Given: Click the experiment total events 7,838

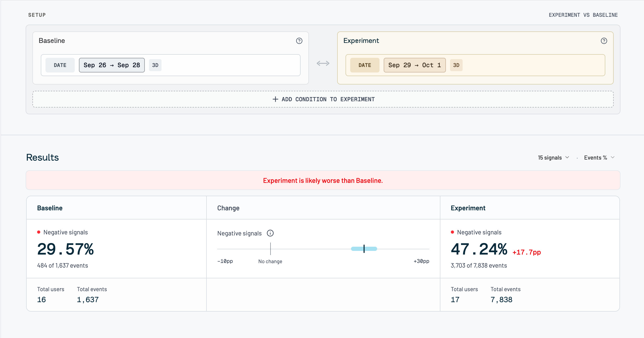Looking at the screenshot, I should click(502, 300).
